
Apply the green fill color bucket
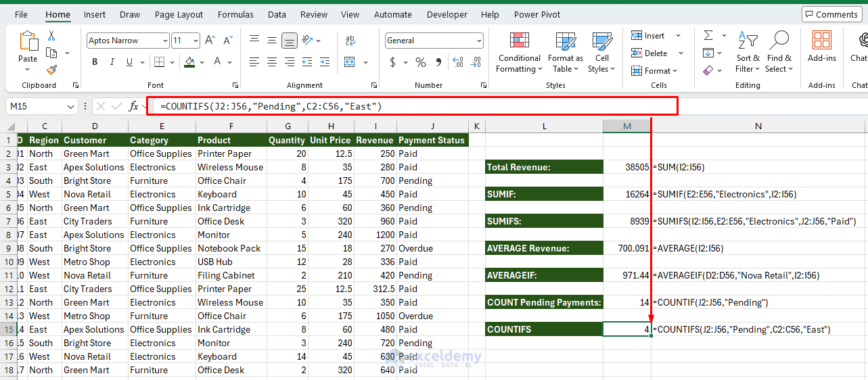[x=189, y=62]
